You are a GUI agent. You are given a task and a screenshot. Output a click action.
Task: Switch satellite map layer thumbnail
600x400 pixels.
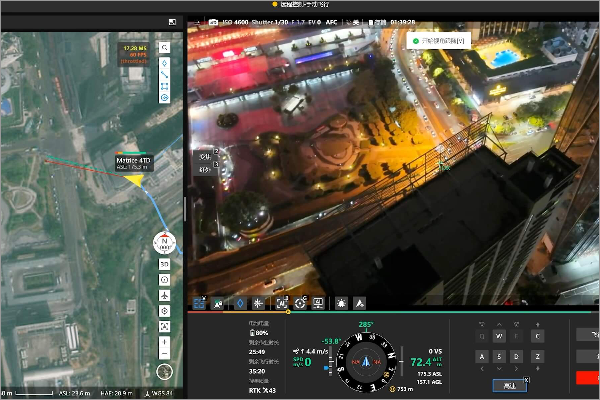(164, 371)
